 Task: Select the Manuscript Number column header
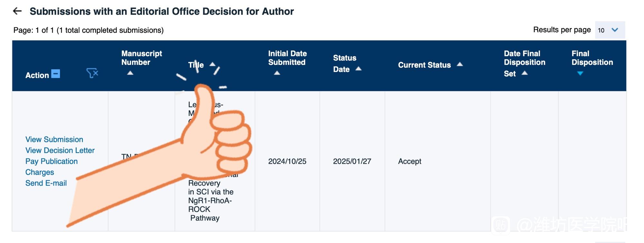tap(142, 58)
